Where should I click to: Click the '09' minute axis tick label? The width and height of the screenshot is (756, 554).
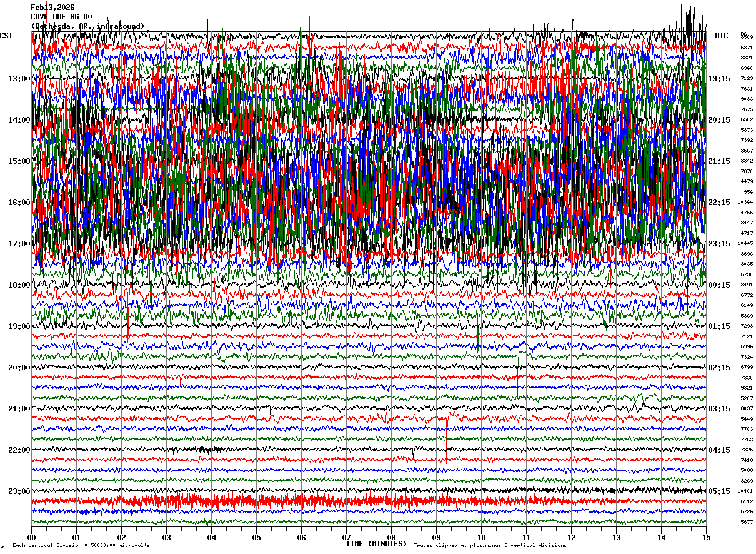pos(436,537)
